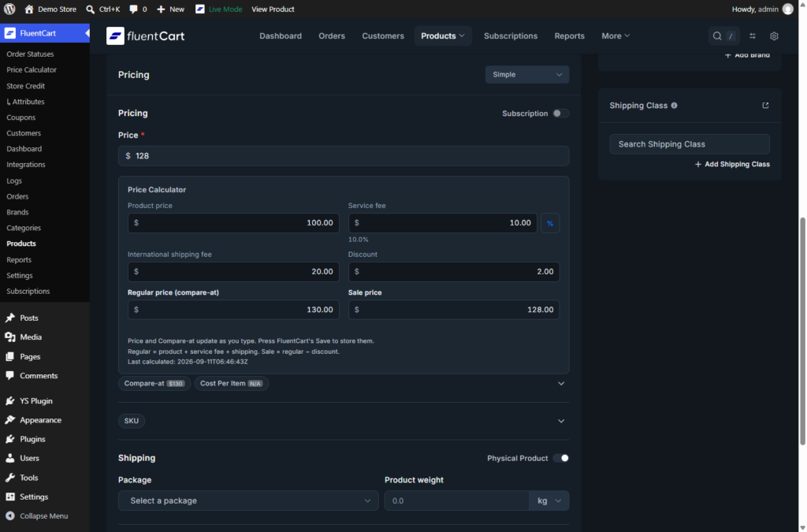Click the Shipping Class info icon
This screenshot has width=807, height=532.
(675, 106)
